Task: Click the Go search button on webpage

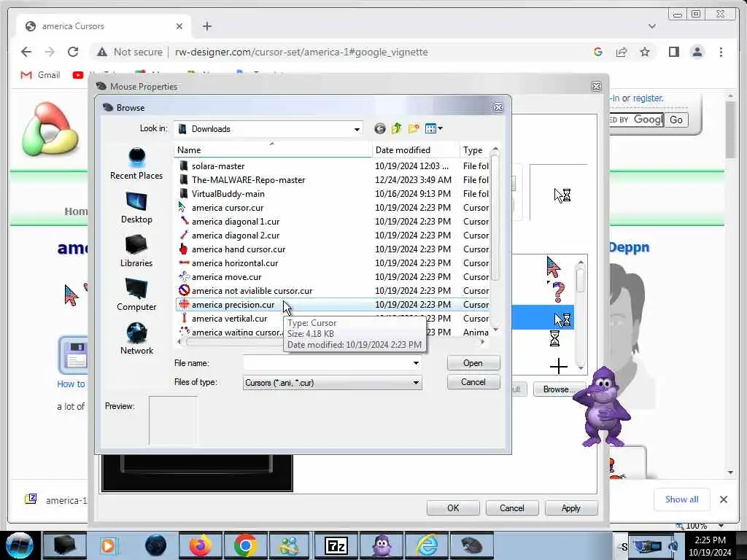Action: click(x=676, y=120)
